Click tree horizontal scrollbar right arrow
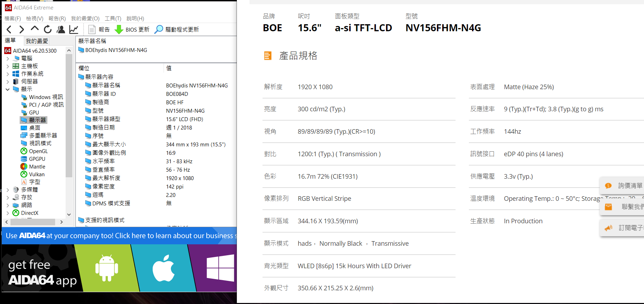This screenshot has width=644, height=304. click(61, 222)
